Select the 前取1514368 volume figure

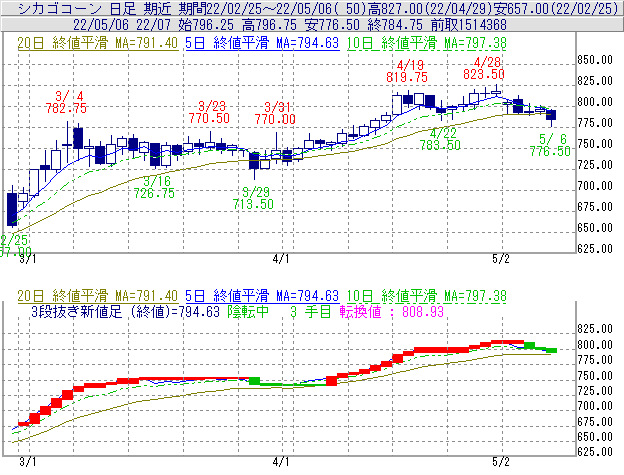pos(463,24)
